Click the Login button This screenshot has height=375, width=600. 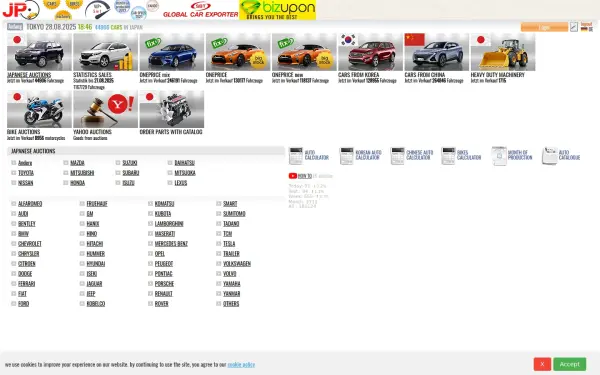[x=544, y=27]
